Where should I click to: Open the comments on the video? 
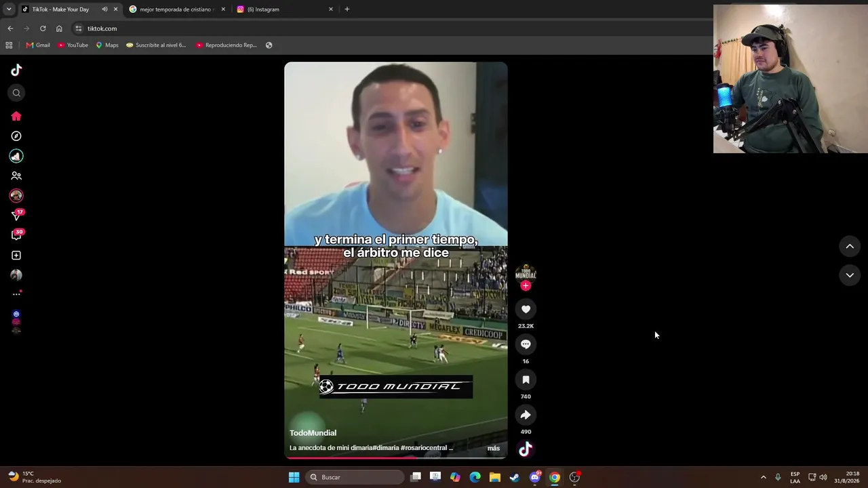pyautogui.click(x=526, y=344)
